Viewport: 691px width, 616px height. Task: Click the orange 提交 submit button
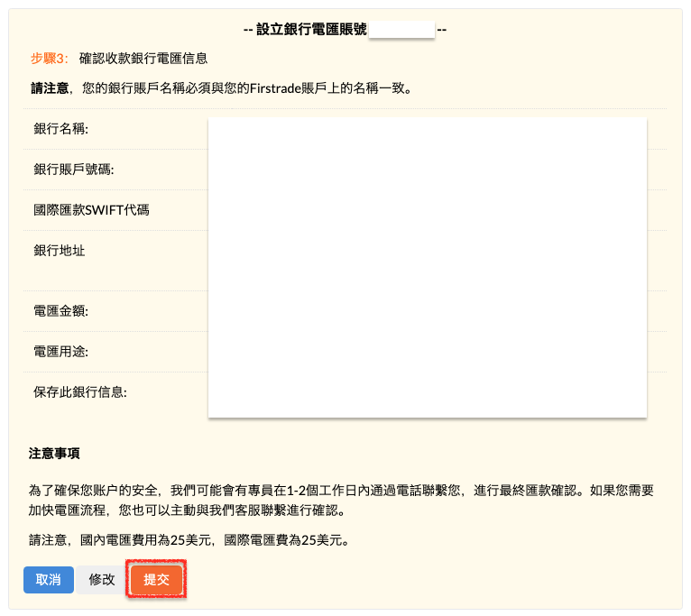tap(156, 580)
